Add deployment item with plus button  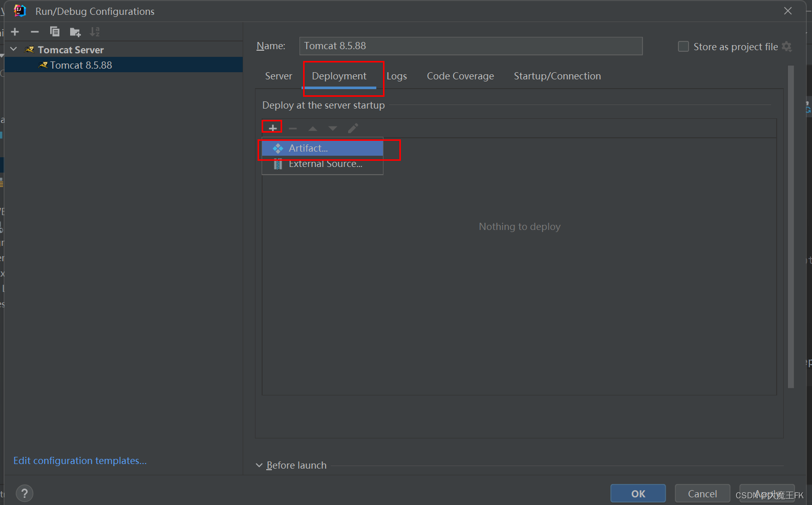click(272, 128)
